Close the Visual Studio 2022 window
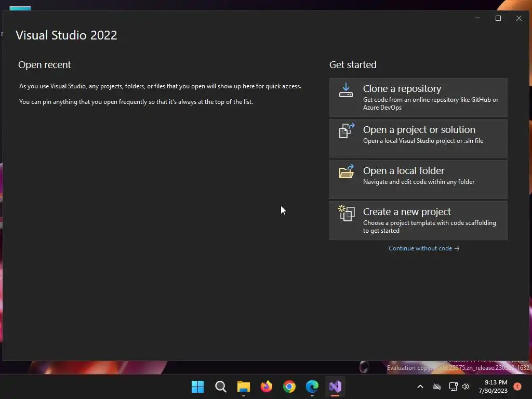532x399 pixels. pyautogui.click(x=519, y=18)
